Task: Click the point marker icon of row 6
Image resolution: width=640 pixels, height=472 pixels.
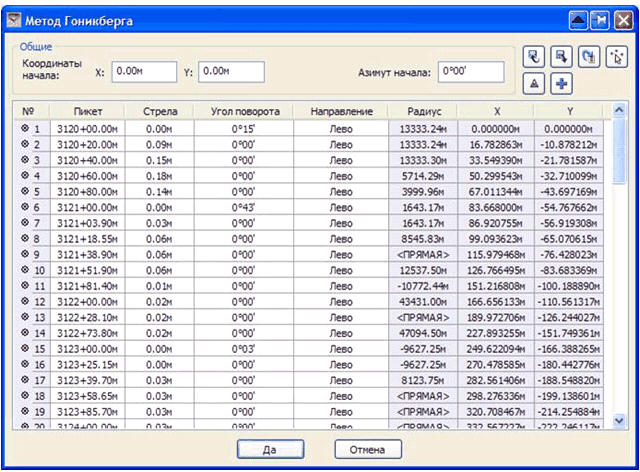Action: (x=24, y=206)
